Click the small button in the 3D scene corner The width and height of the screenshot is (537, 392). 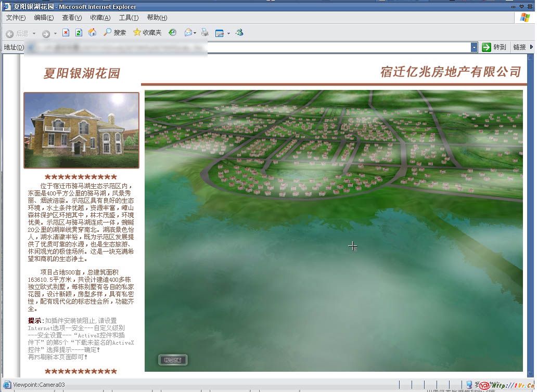172,360
